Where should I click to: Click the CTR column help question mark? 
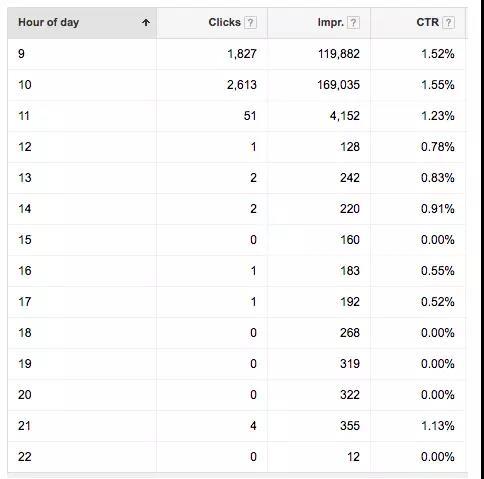tap(449, 23)
